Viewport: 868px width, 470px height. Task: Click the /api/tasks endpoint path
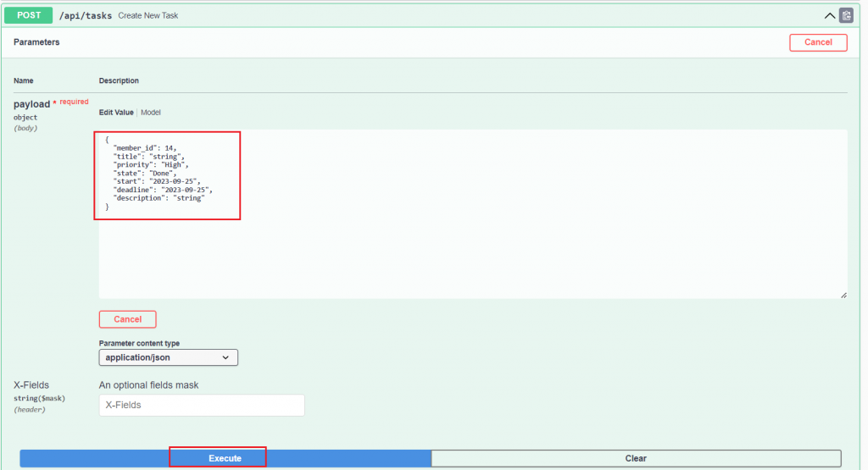(86, 15)
